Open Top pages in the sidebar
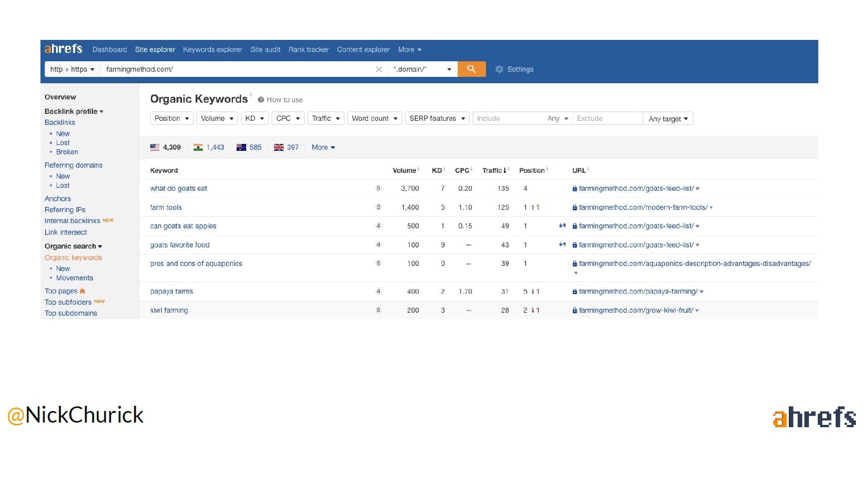The width and height of the screenshot is (868, 485). [61, 291]
